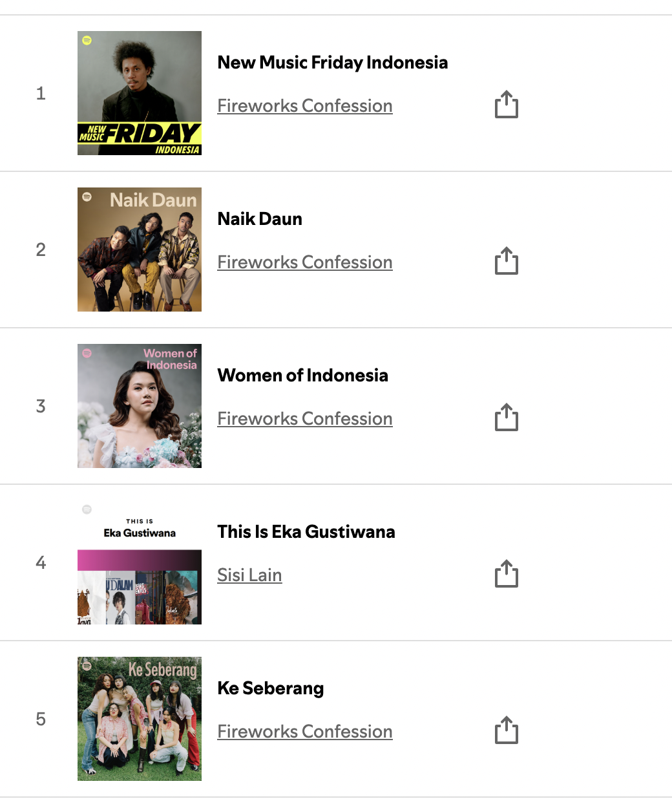Follow Fireworks Confession link under Women of Indonesia
Viewport: 672px width, 799px height.
click(x=305, y=418)
